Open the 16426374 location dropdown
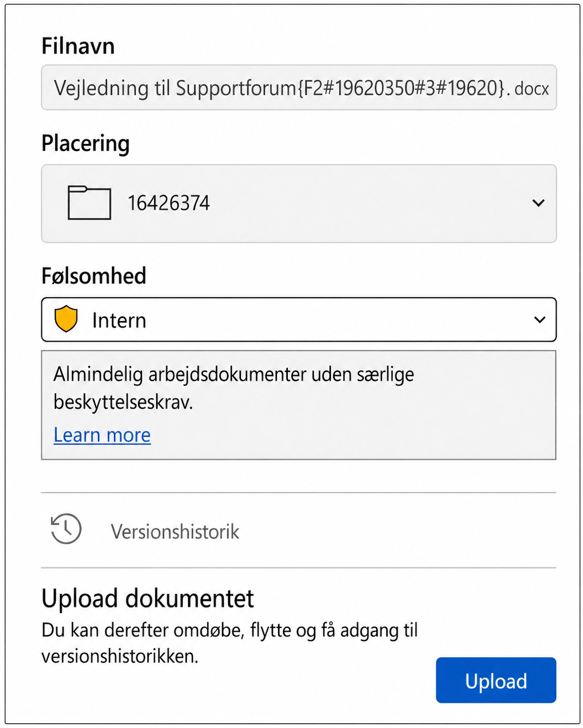583x728 pixels. coord(299,204)
